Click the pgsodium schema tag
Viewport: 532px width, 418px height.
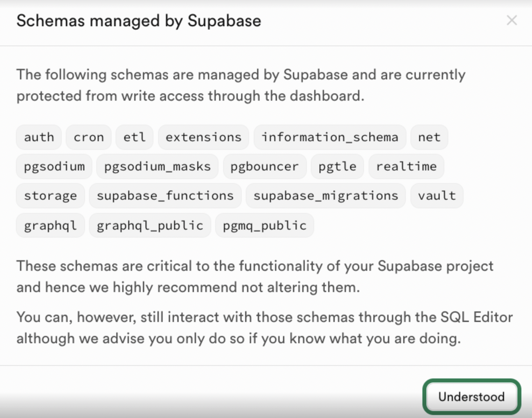[x=54, y=166]
